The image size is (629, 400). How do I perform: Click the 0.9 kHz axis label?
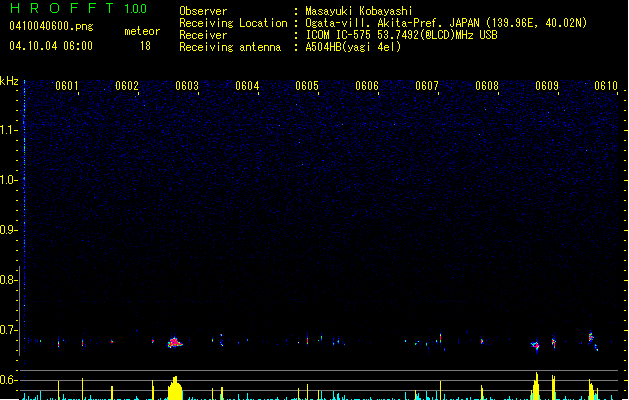click(x=8, y=230)
